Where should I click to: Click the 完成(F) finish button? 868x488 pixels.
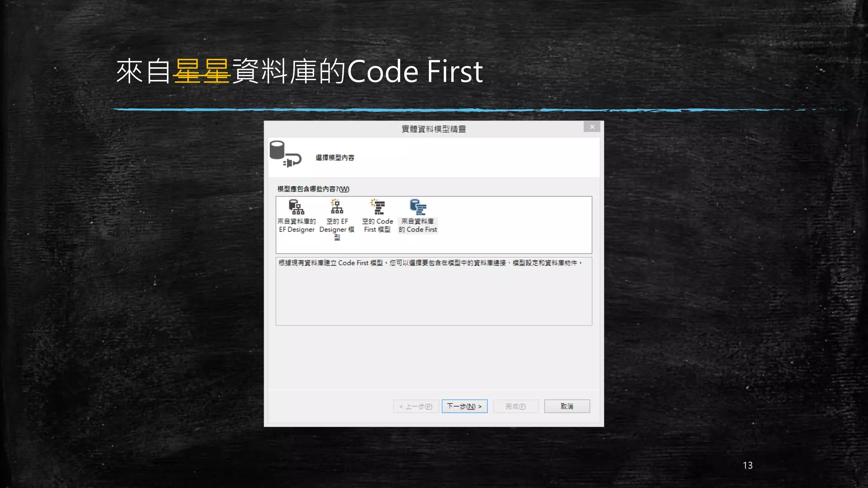point(515,406)
